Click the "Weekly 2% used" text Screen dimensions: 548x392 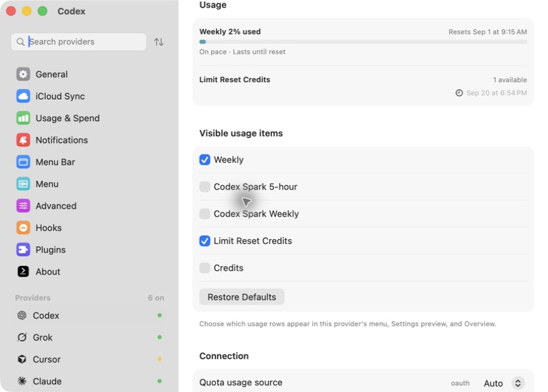click(230, 32)
